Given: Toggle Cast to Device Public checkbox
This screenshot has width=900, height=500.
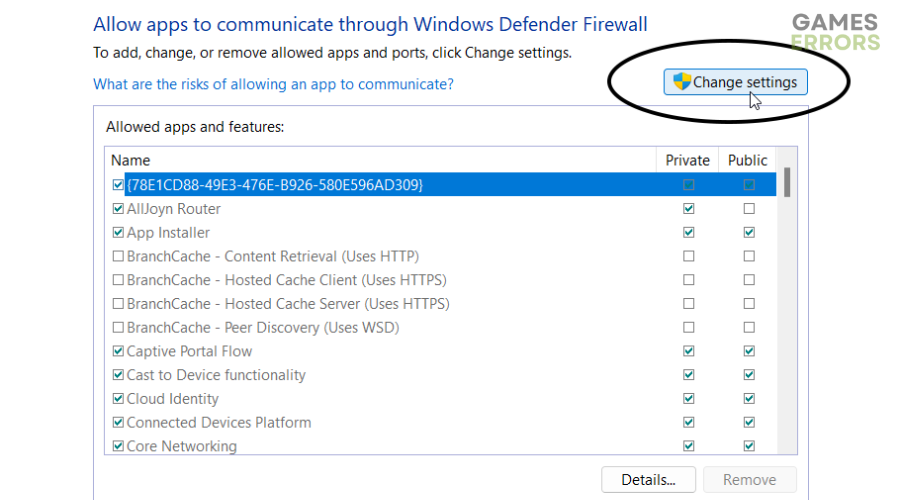Looking at the screenshot, I should 749,375.
